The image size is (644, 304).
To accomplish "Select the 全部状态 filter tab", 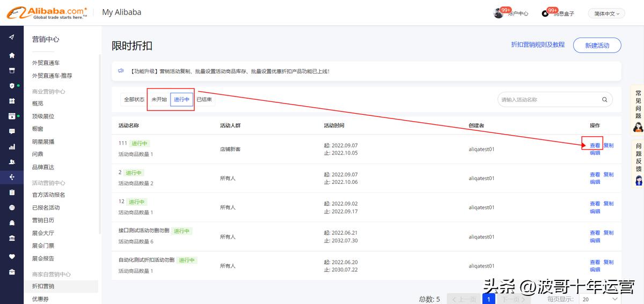I will (134, 100).
